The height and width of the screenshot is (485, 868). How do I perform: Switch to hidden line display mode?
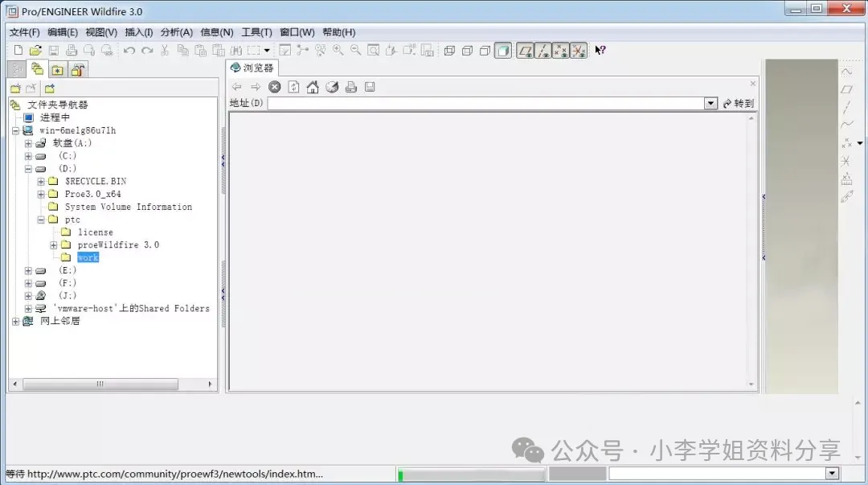(x=467, y=51)
